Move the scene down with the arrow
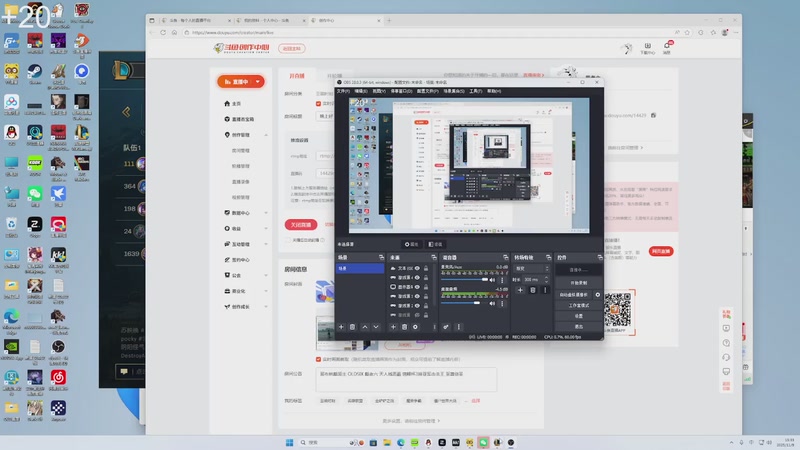The height and width of the screenshot is (450, 800). [376, 327]
